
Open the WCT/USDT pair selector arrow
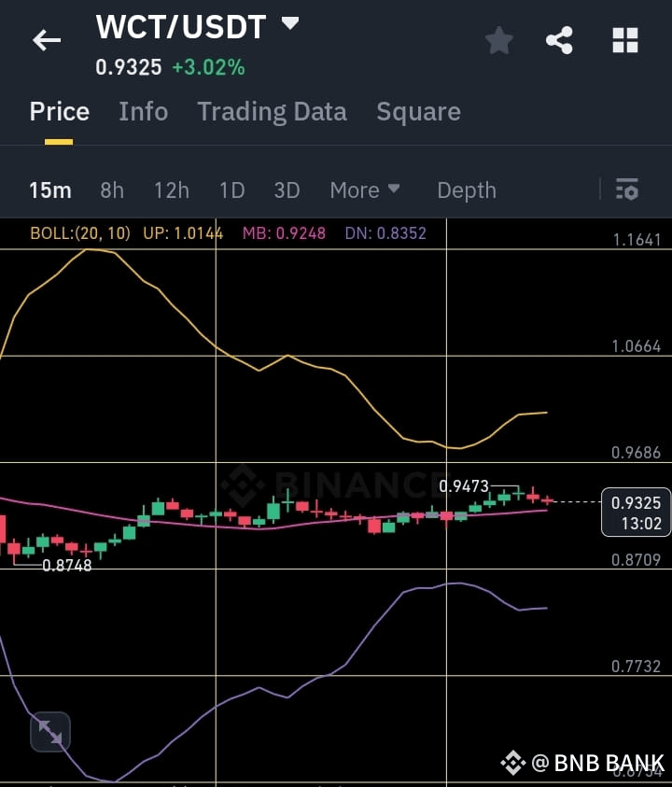pos(290,22)
